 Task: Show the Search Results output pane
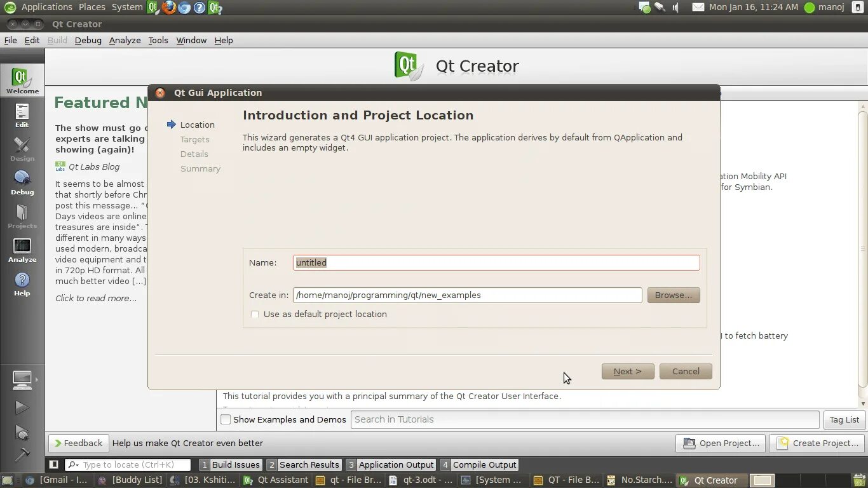[304, 464]
